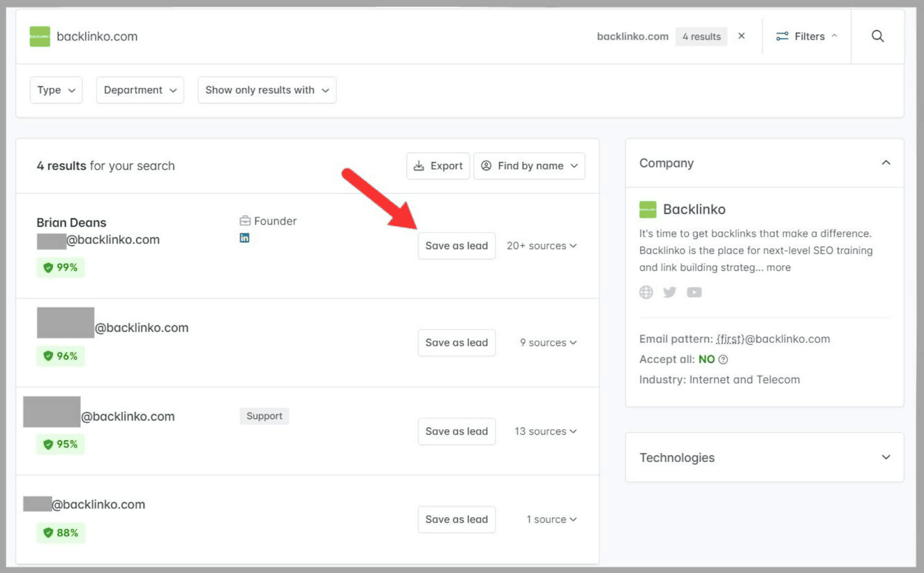Save the Support email as lead

456,431
